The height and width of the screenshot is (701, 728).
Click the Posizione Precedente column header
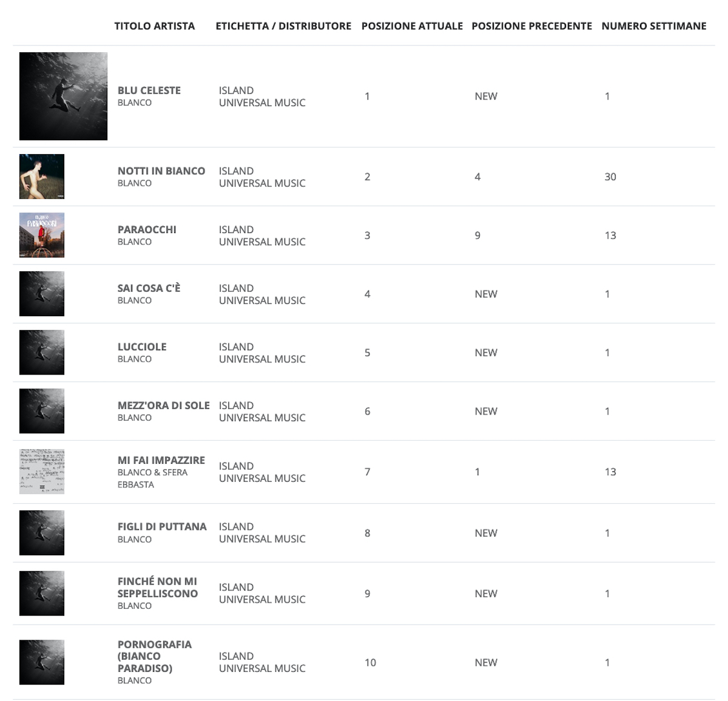click(x=531, y=26)
